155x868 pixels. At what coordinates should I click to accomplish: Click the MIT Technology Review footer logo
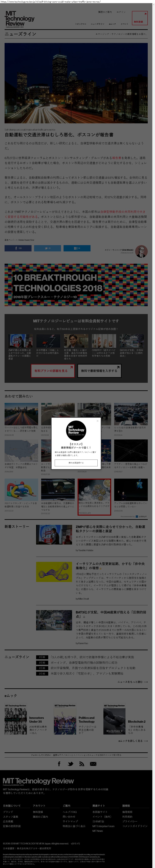point(38,781)
